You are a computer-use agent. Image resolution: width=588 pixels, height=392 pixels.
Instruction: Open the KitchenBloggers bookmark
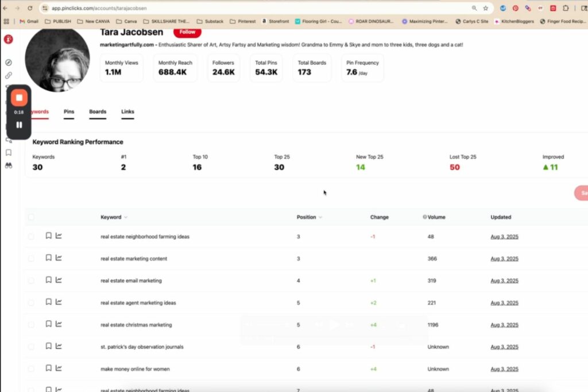click(x=514, y=21)
